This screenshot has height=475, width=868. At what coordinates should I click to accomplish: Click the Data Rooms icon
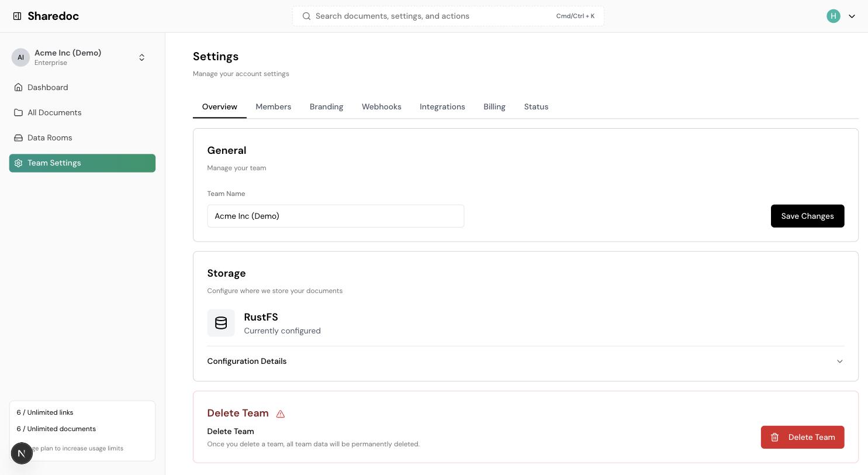click(19, 138)
